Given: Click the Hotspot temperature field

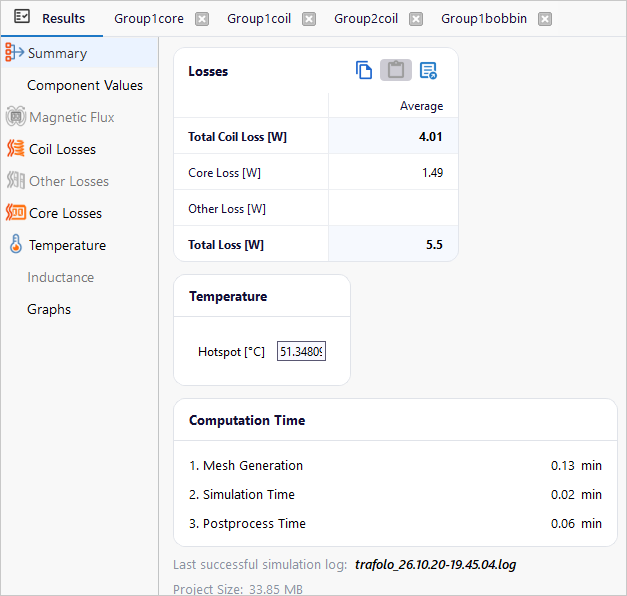Looking at the screenshot, I should [302, 351].
